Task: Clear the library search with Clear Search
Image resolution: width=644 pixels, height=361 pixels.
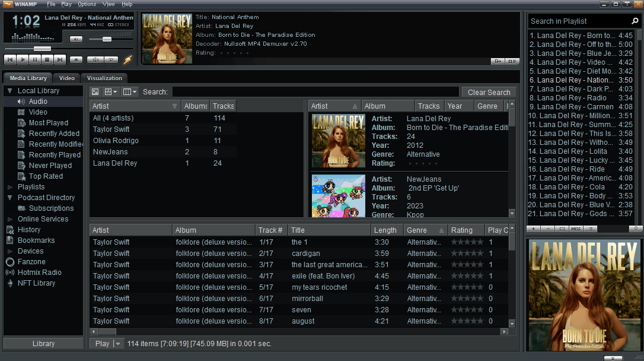Action: pyautogui.click(x=489, y=92)
